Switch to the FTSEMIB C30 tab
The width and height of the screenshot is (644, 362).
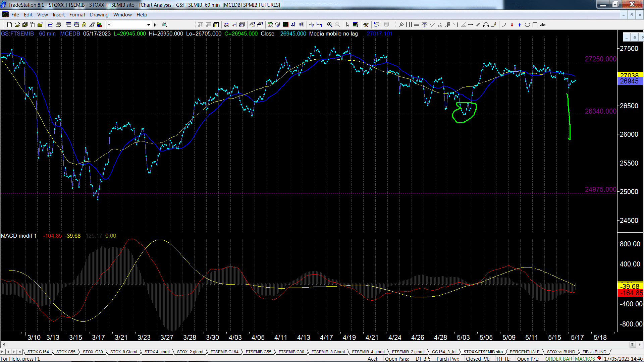[x=291, y=352]
